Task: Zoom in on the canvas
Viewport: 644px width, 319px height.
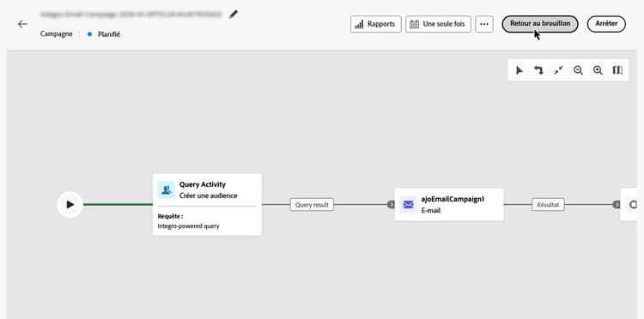Action: 598,70
